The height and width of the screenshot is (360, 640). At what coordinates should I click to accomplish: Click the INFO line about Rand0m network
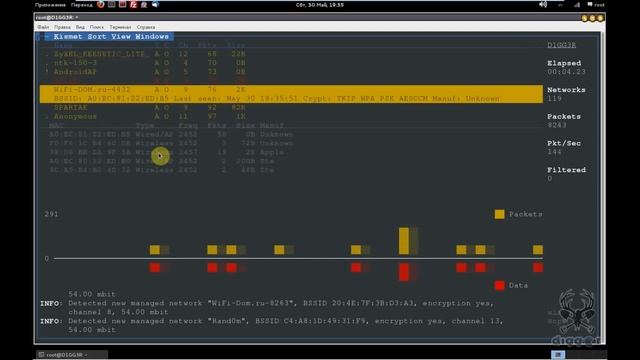[272, 325]
